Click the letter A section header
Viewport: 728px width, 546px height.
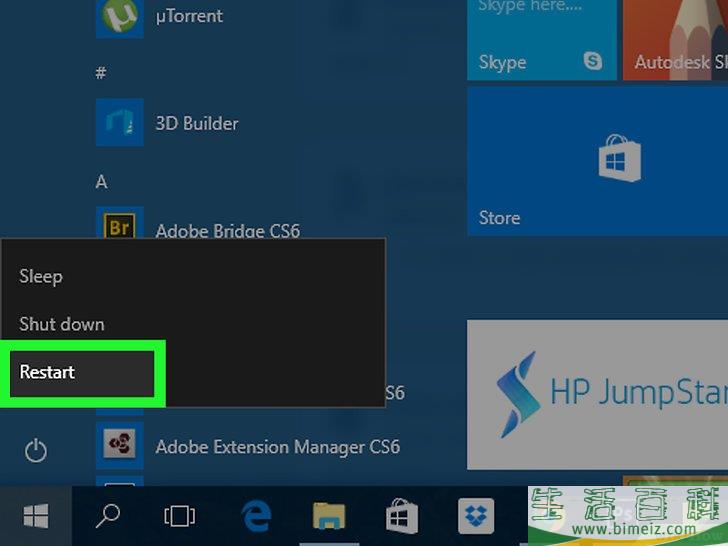101,182
